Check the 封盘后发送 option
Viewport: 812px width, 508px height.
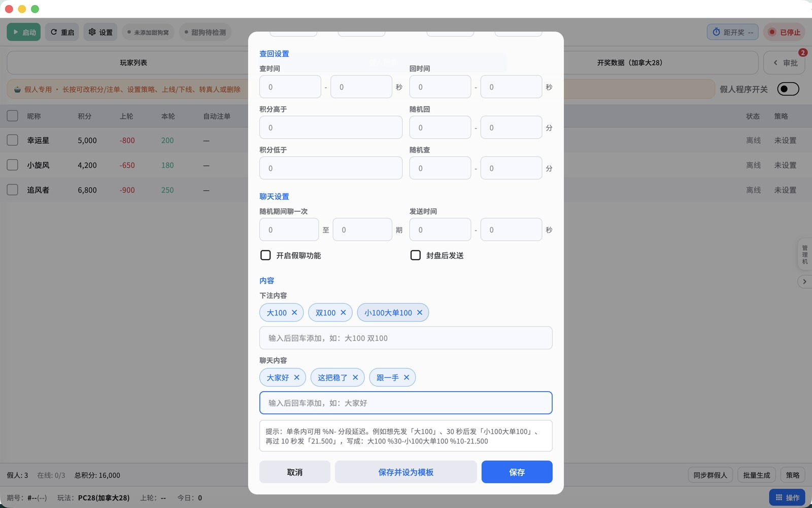pos(416,255)
